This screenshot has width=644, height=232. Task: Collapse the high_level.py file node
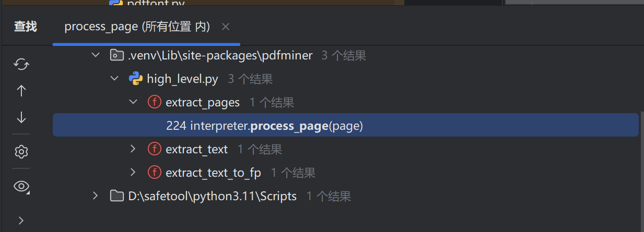114,79
